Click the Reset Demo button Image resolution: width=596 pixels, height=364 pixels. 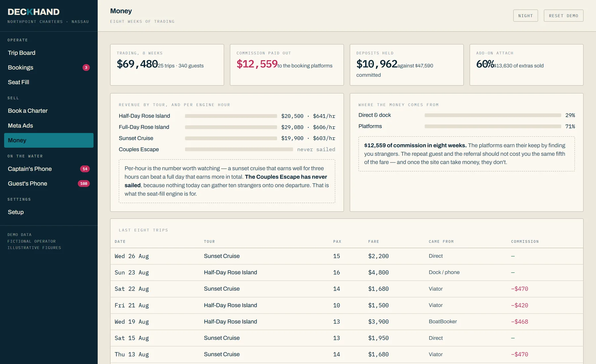[x=564, y=16]
